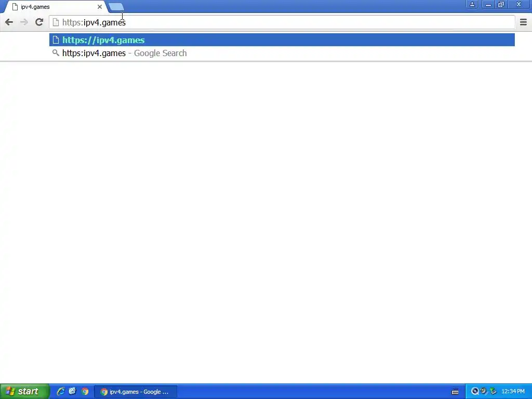
Task: Close the ipv4.games tab
Action: coord(99,7)
